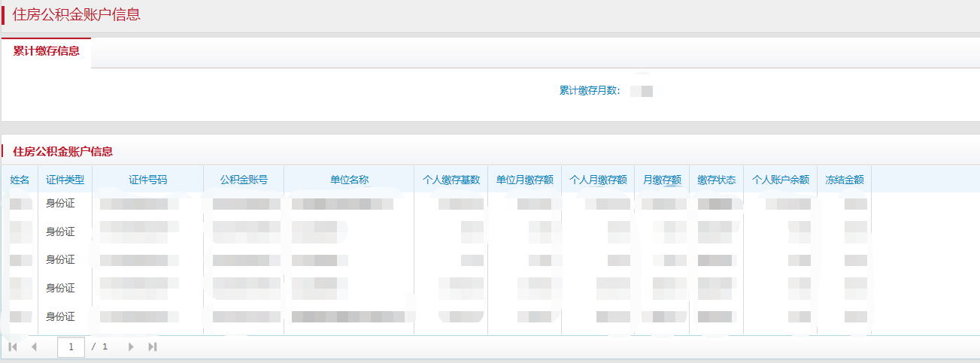Select the first row's 身份证 cell
This screenshot has width=980, height=363.
[61, 203]
